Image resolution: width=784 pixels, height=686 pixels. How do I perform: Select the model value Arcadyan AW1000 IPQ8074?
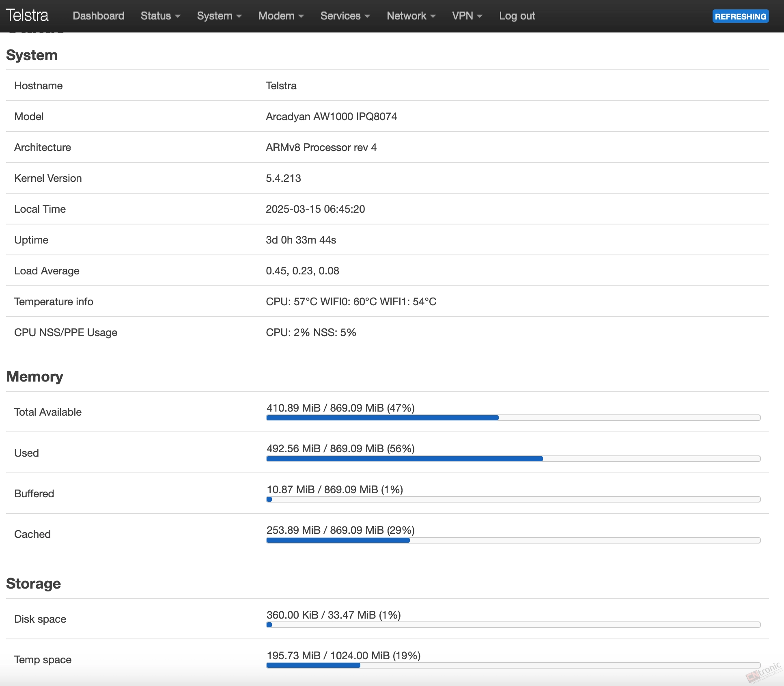(331, 116)
